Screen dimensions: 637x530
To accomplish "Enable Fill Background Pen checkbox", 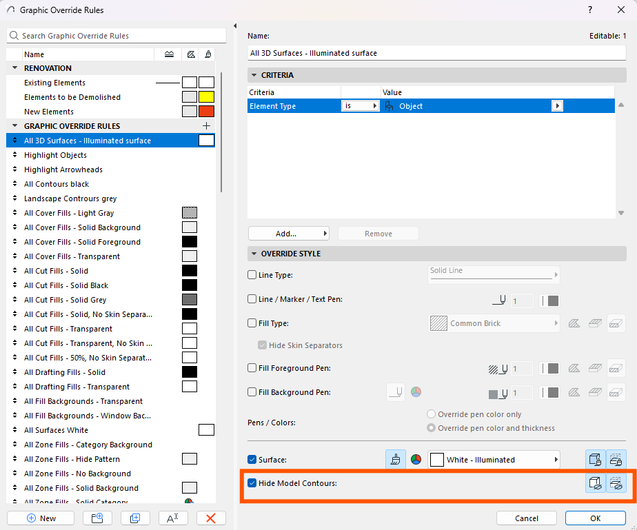I will tap(252, 392).
